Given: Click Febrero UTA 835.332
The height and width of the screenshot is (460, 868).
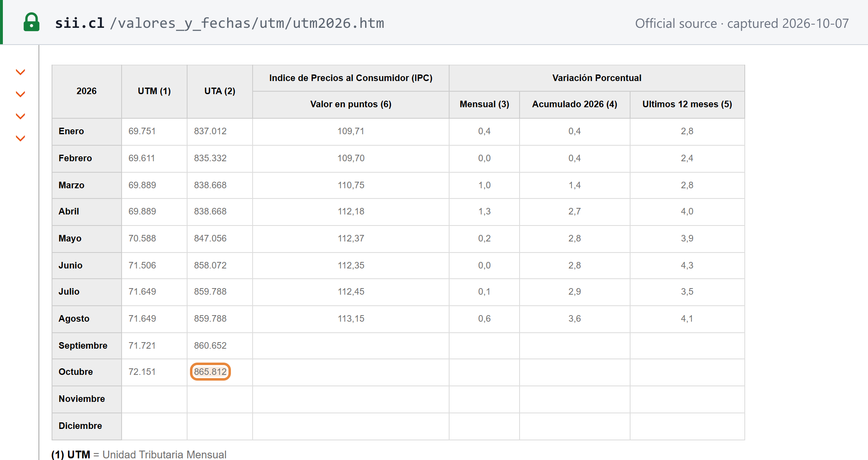Looking at the screenshot, I should coord(210,158).
